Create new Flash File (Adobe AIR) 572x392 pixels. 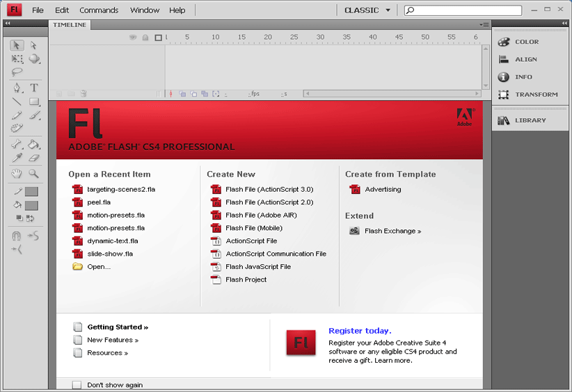pos(254,215)
